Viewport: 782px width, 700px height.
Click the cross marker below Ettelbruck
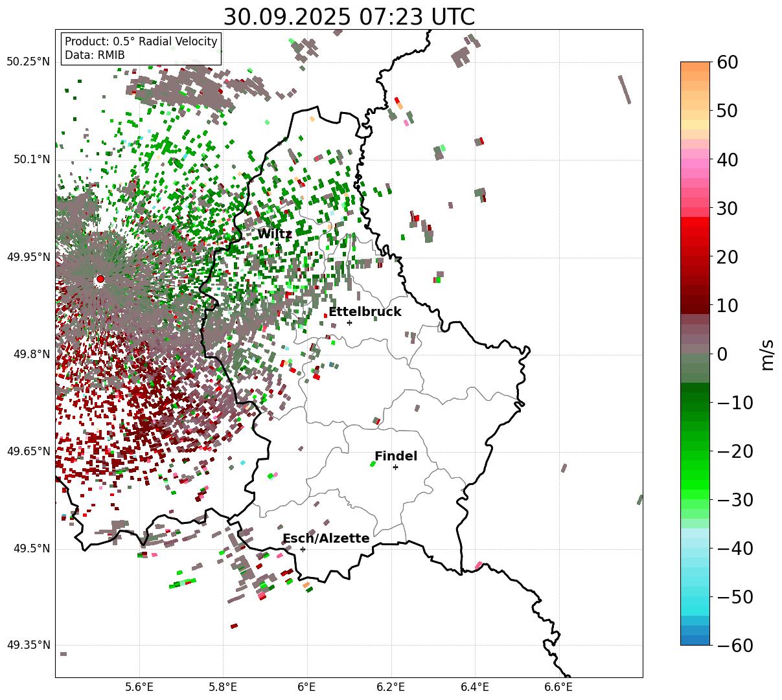point(349,322)
